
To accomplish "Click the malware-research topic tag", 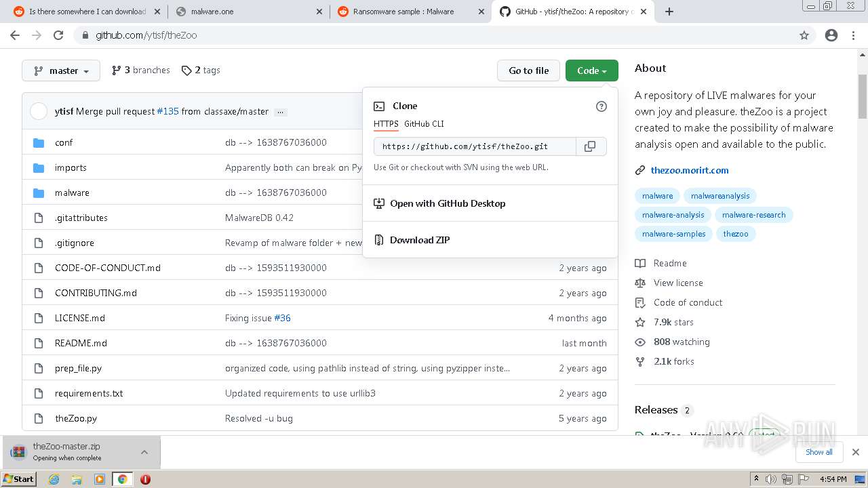I will pos(753,215).
